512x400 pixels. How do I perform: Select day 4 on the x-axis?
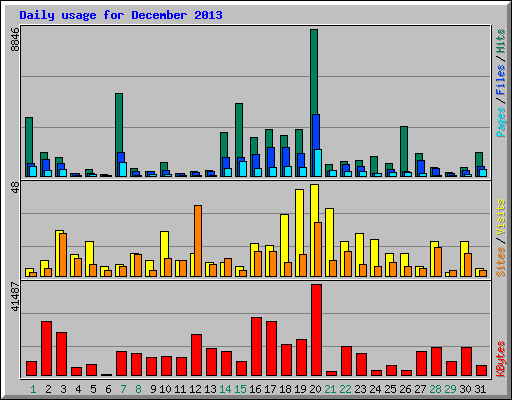point(78,389)
